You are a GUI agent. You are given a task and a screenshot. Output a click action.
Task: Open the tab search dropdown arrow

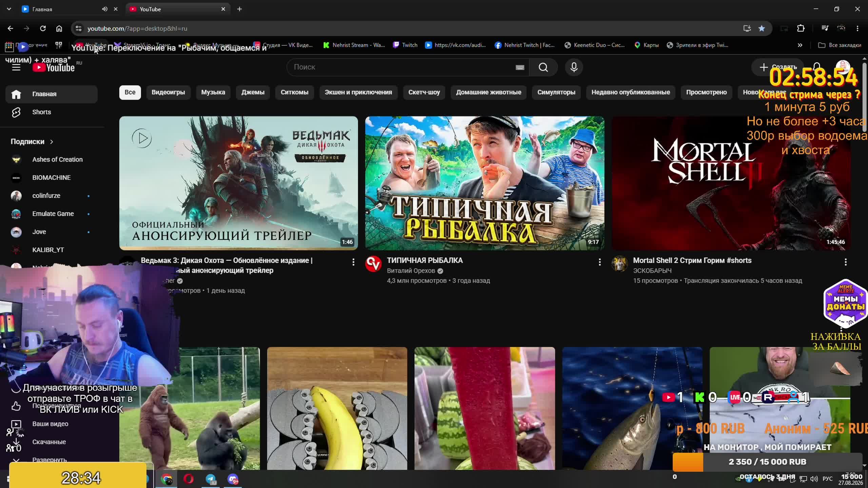9,9
